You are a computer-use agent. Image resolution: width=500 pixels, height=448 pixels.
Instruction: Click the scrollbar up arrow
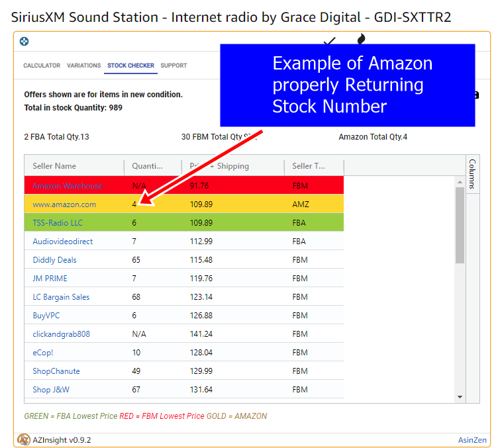[x=460, y=182]
